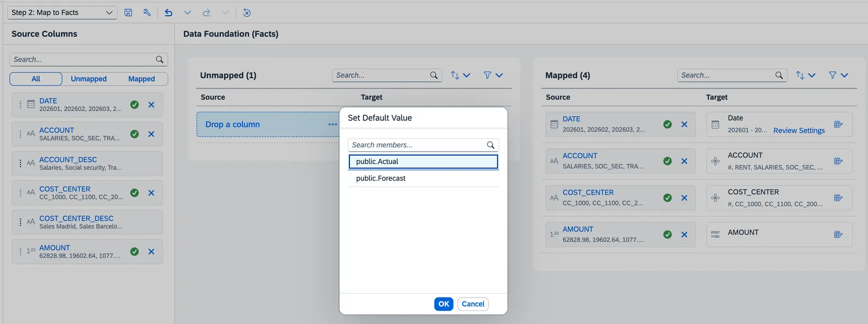Filter source columns to Unmapped
868x324 pixels.
point(88,79)
